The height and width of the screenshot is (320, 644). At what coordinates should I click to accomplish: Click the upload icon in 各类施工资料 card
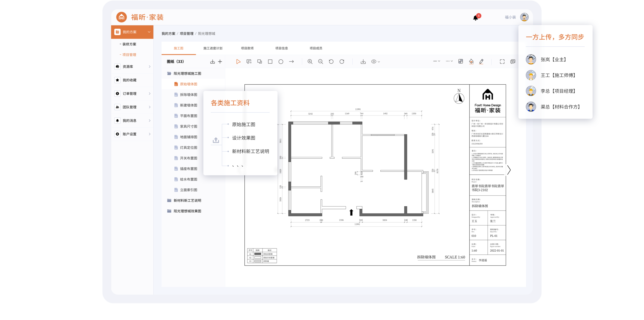tap(216, 140)
